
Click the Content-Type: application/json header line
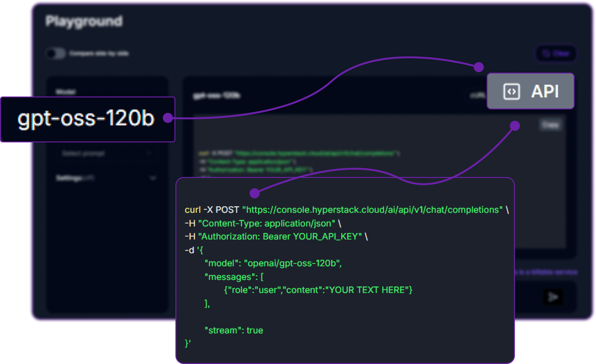[263, 223]
